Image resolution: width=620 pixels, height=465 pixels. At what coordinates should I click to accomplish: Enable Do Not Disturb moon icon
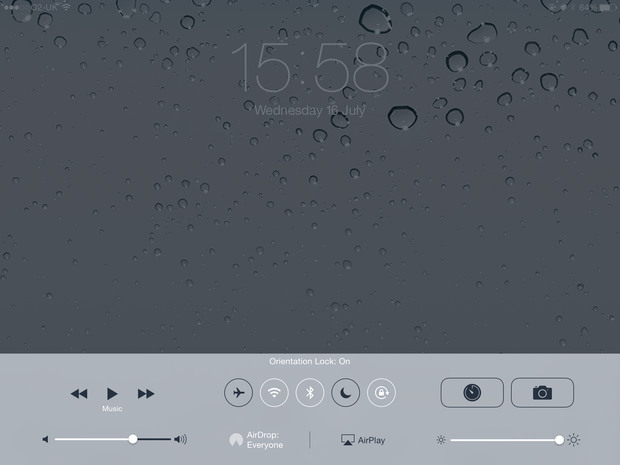click(346, 393)
